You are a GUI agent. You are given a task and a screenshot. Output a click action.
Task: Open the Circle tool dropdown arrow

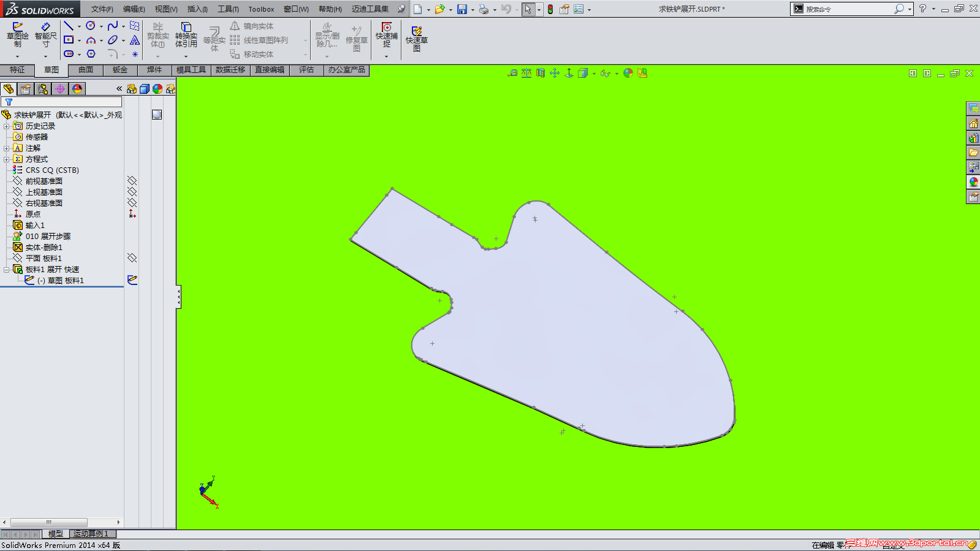pos(101,26)
